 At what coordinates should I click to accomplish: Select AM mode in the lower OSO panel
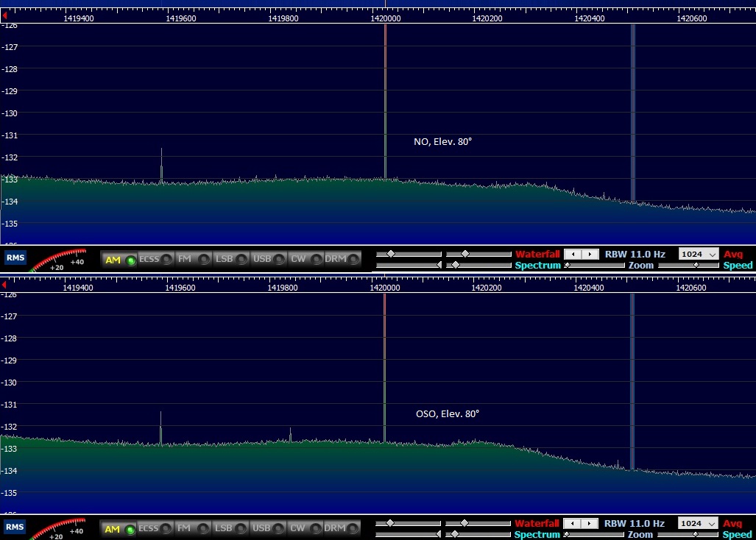tap(118, 529)
